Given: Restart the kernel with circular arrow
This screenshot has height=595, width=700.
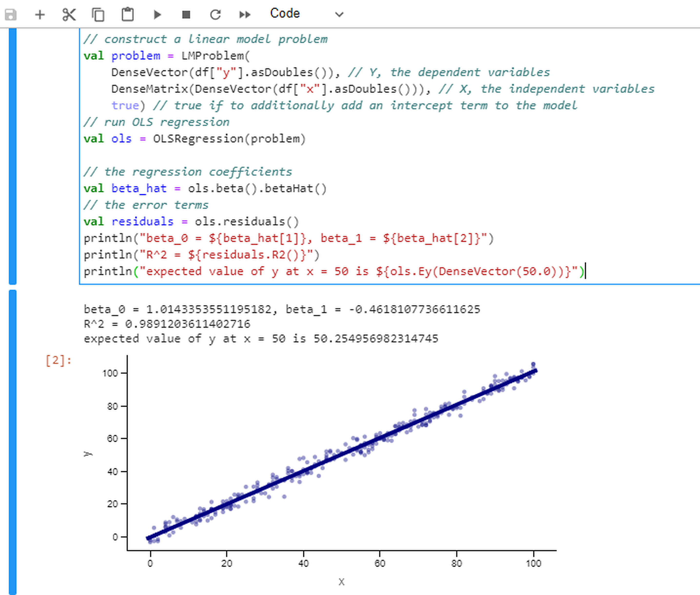Looking at the screenshot, I should coord(215,14).
